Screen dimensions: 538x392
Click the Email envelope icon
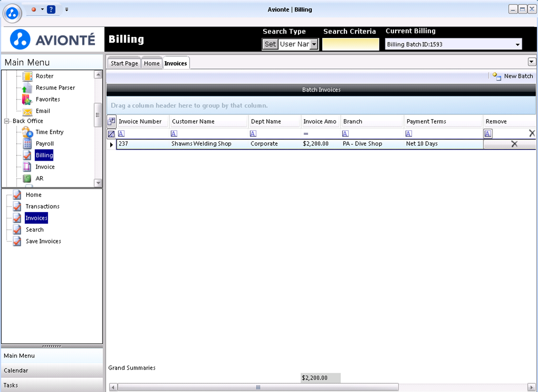27,112
